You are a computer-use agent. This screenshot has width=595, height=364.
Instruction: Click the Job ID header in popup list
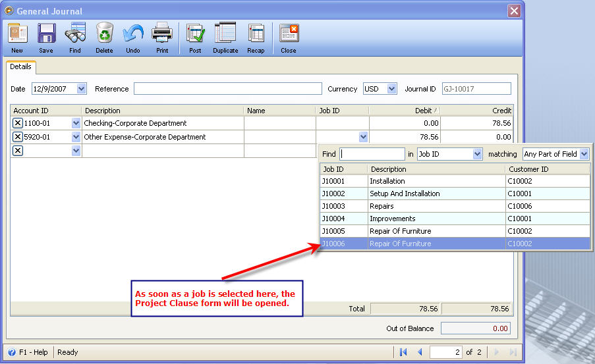coord(344,169)
